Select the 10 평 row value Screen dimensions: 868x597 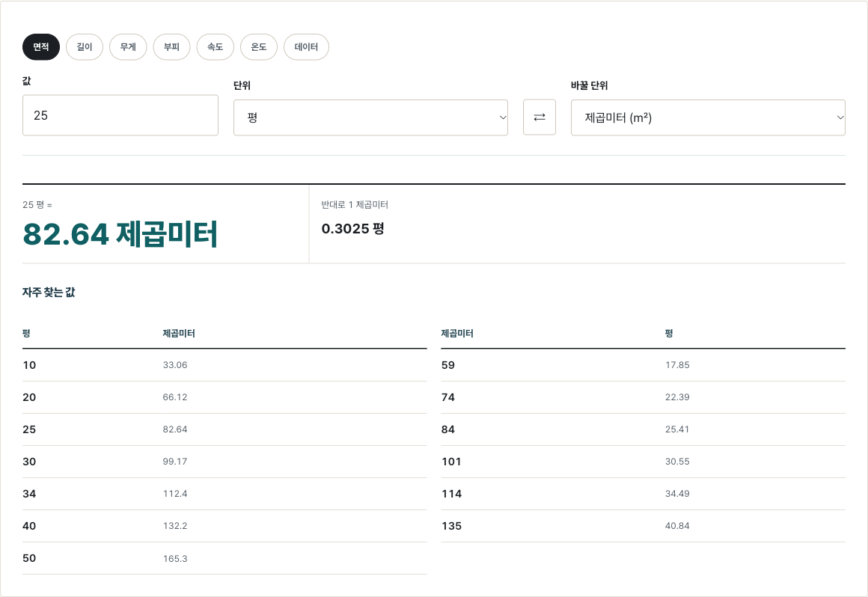pyautogui.click(x=29, y=365)
